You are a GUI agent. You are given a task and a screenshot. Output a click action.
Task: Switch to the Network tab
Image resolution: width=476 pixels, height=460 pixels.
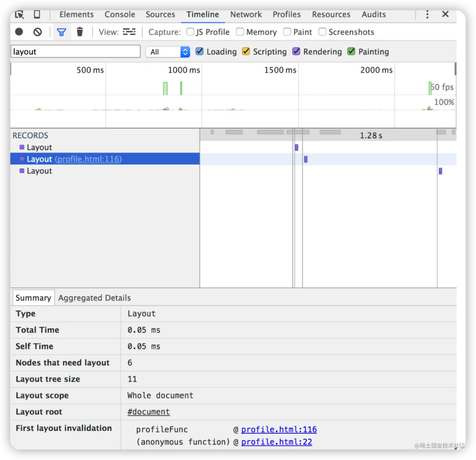(x=246, y=14)
